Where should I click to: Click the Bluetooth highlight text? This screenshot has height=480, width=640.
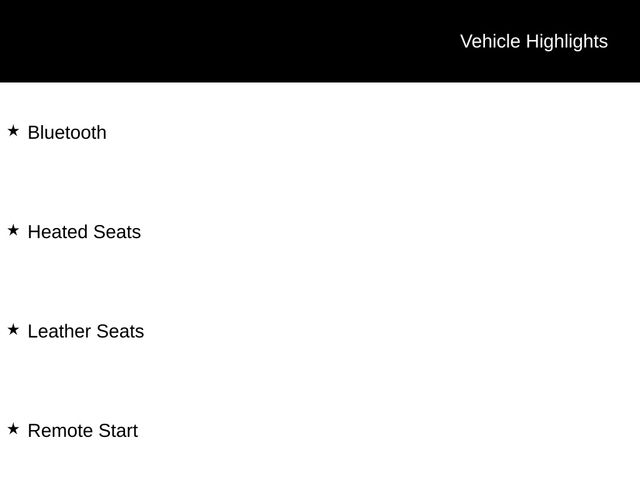(67, 132)
